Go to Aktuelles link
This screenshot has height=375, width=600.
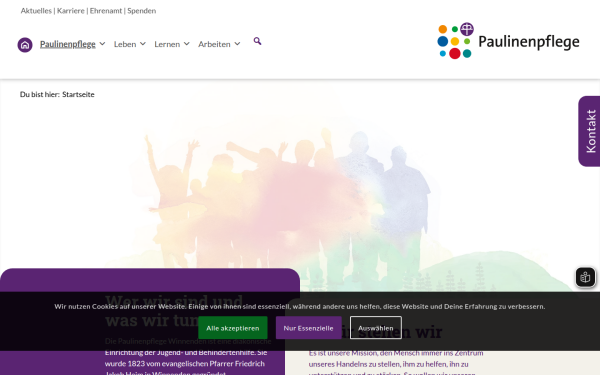(x=36, y=11)
